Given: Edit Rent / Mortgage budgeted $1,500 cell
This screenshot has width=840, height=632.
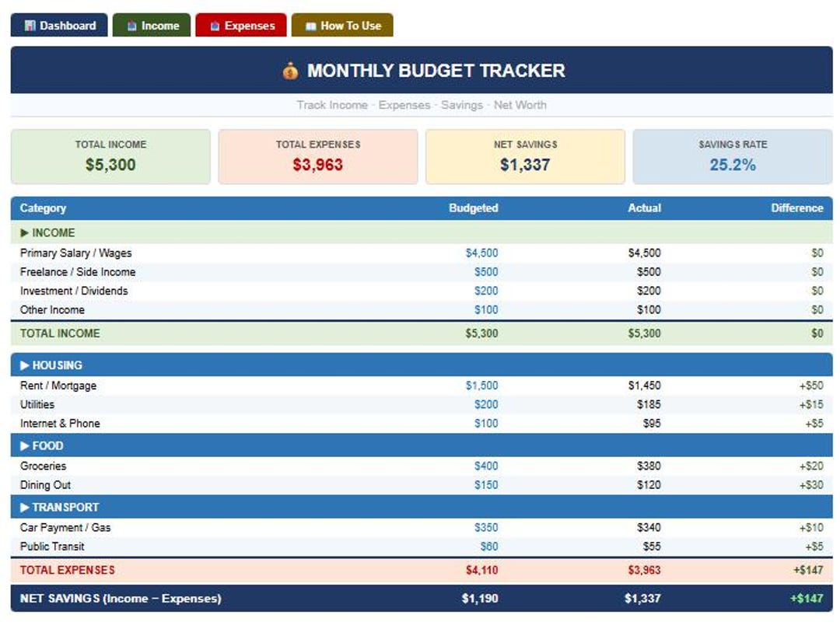Looking at the screenshot, I should tap(481, 386).
